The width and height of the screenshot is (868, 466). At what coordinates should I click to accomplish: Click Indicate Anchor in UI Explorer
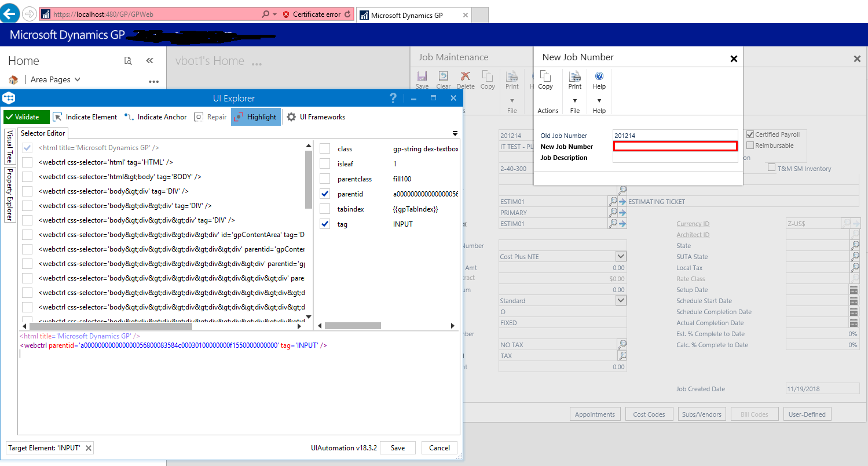click(156, 117)
